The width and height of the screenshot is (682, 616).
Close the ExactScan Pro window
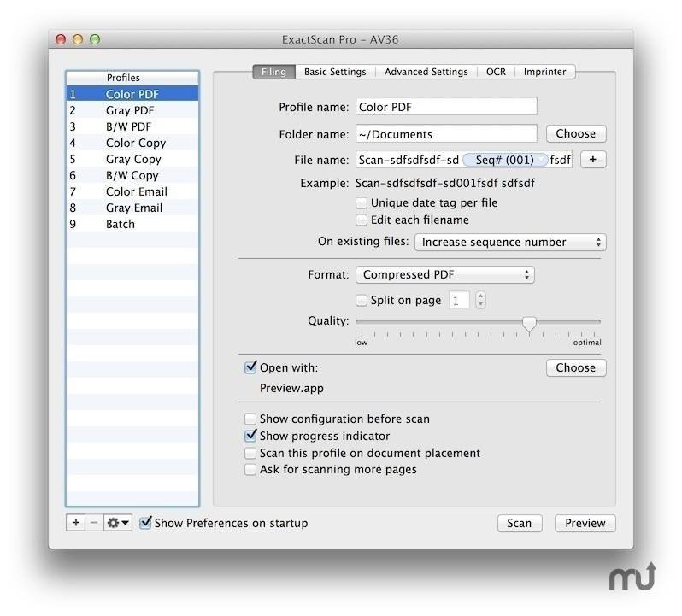tap(61, 39)
